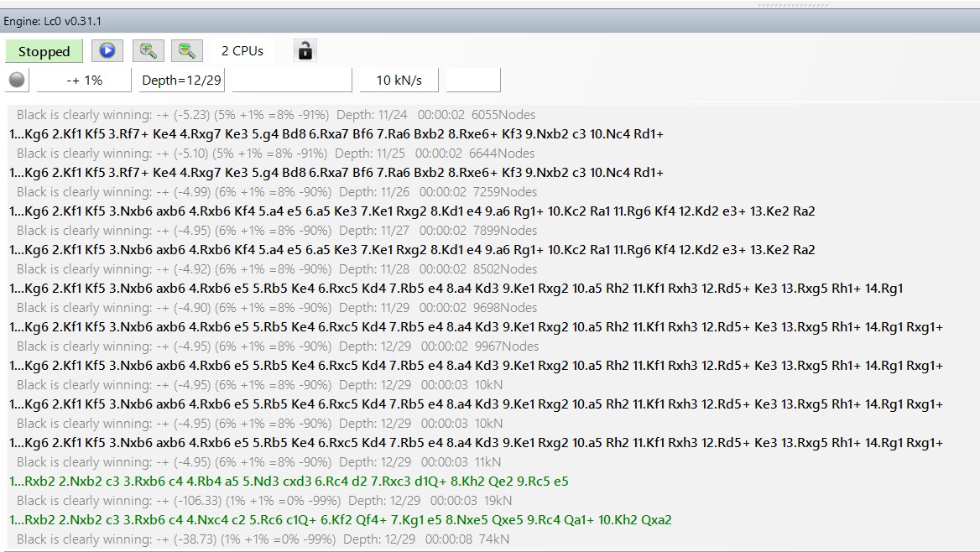Screen dimensions: 980x552
Task: Click the add analysis line plus magnifier icon
Action: click(148, 51)
